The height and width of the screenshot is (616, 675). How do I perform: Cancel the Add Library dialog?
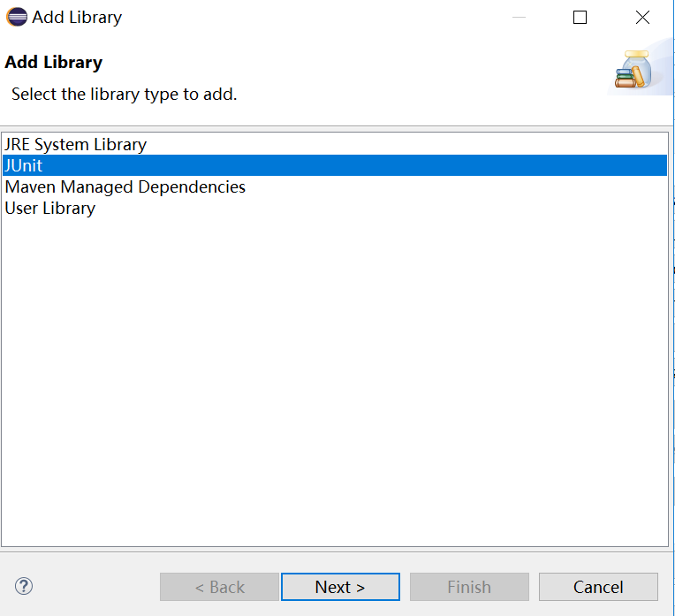point(598,587)
